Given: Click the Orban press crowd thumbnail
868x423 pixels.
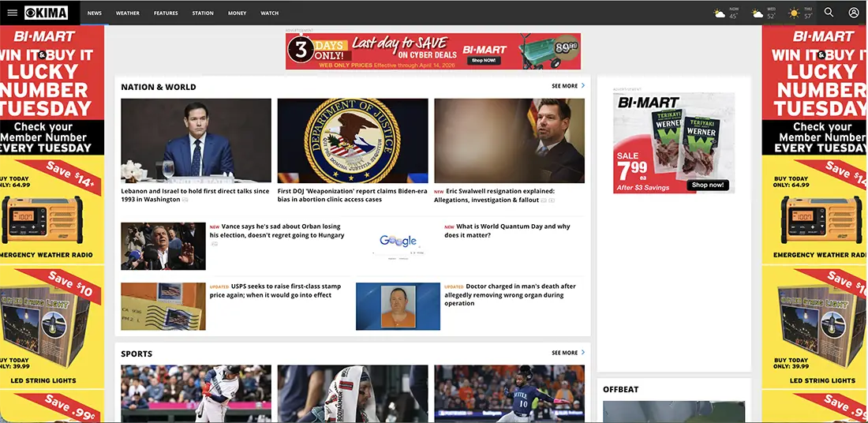Looking at the screenshot, I should point(163,246).
